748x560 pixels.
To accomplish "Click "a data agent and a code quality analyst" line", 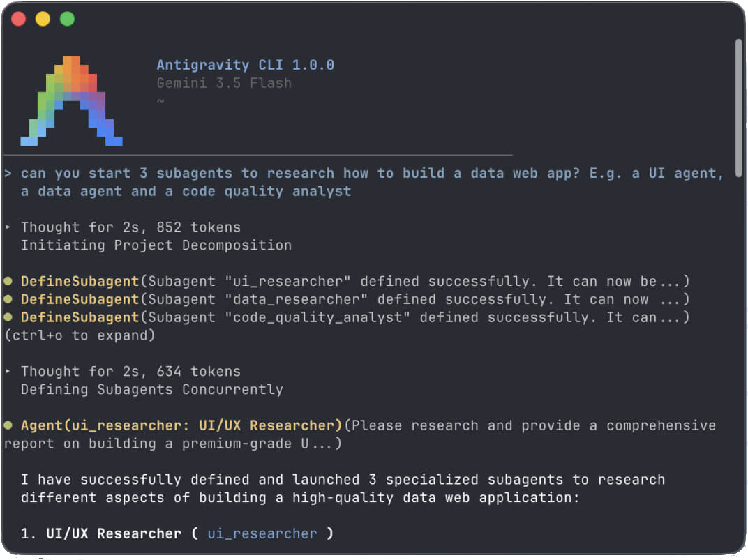I will click(186, 192).
